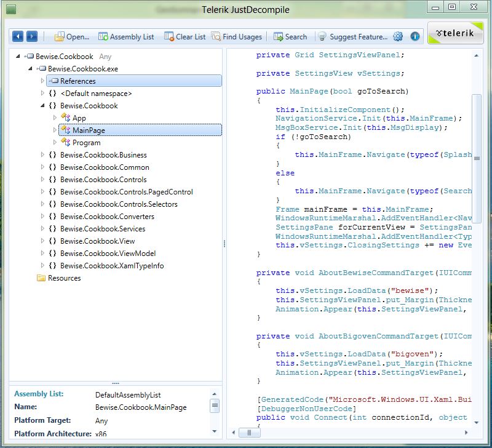Select Bewise.Cookbook.Services namespace
The height and width of the screenshot is (448, 492).
(103, 228)
